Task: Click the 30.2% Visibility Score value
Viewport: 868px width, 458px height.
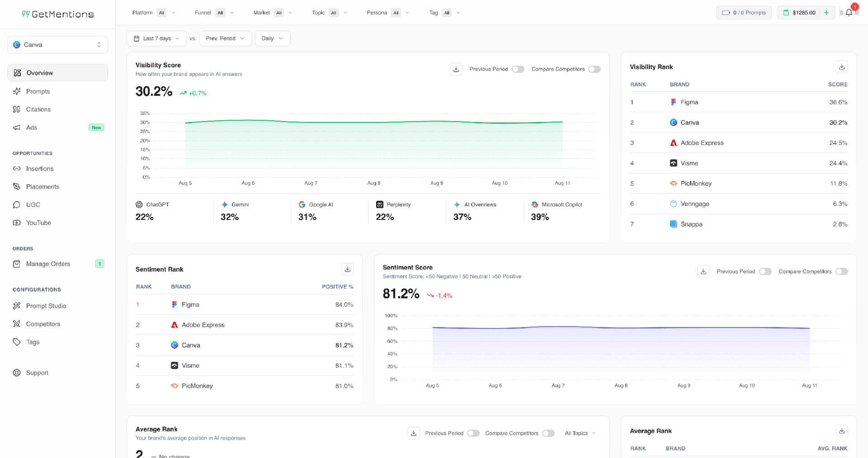Action: tap(154, 91)
